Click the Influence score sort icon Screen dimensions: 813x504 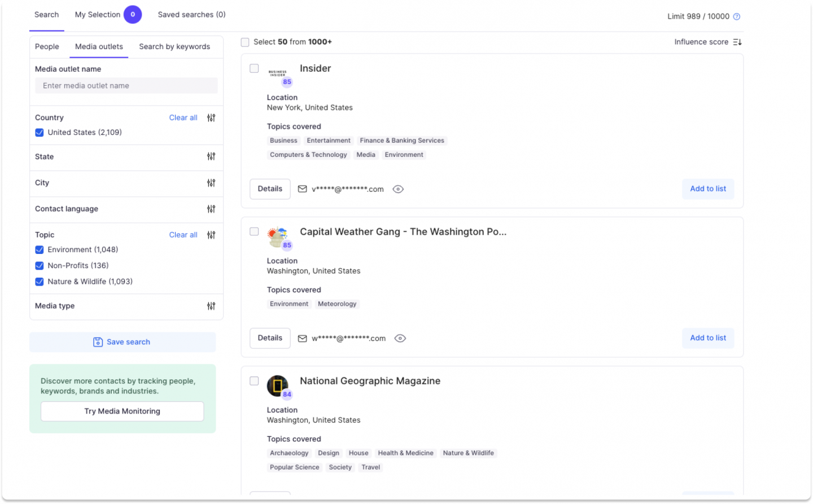click(x=737, y=42)
